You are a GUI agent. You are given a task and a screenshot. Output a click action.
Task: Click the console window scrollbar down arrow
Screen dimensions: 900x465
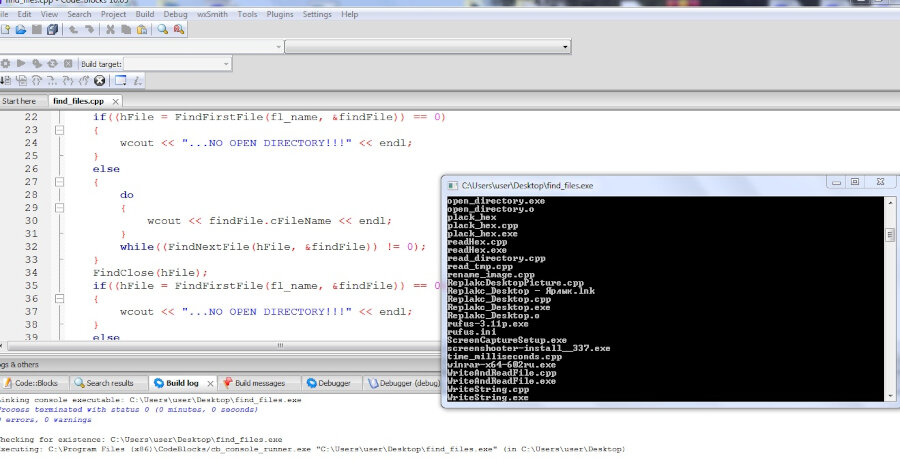point(890,396)
